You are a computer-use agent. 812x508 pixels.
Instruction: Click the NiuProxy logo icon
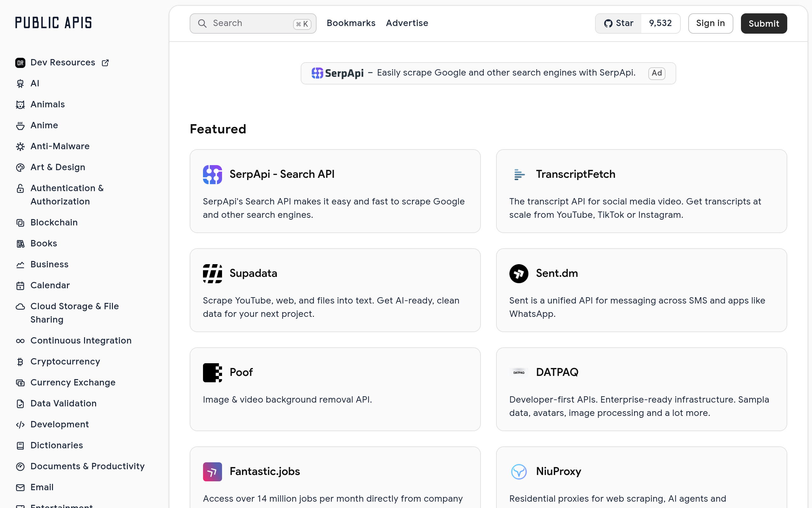point(519,472)
